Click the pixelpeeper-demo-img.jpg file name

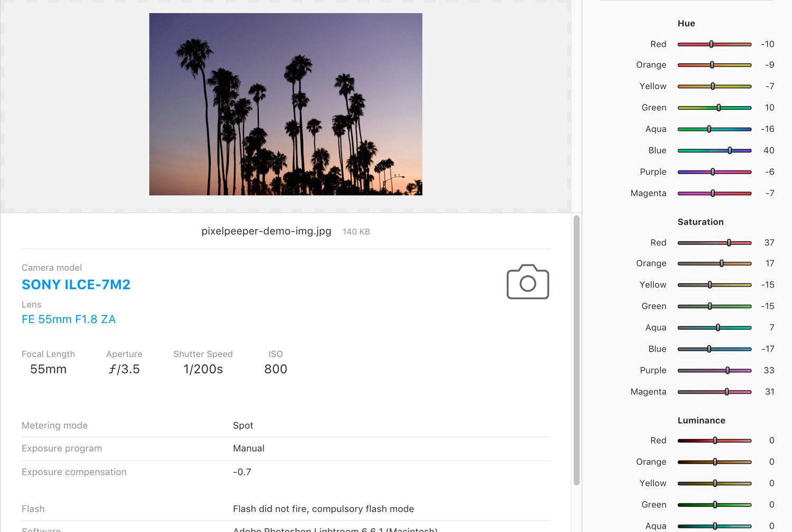[266, 231]
